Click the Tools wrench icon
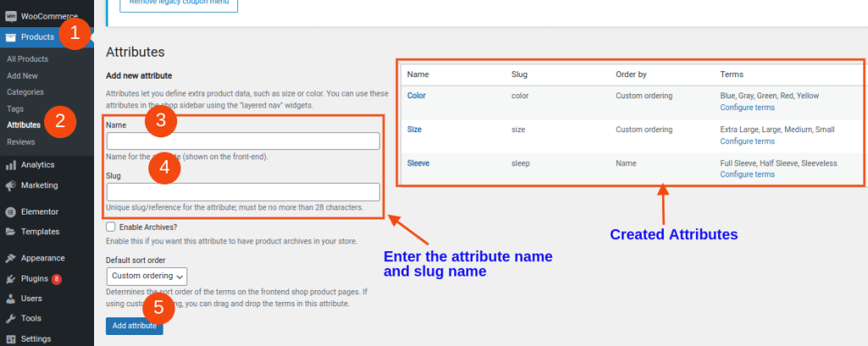This screenshot has width=868, height=346. coord(10,319)
